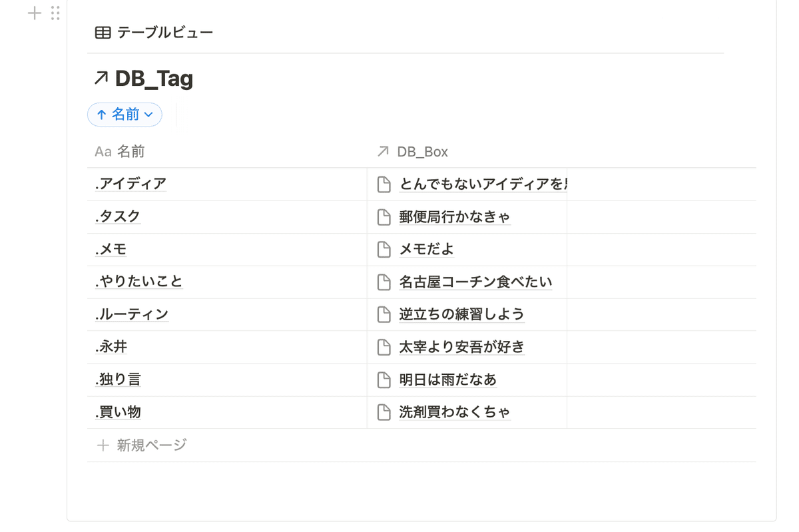
Task: Open the DB_Box column header menu
Action: click(467, 152)
